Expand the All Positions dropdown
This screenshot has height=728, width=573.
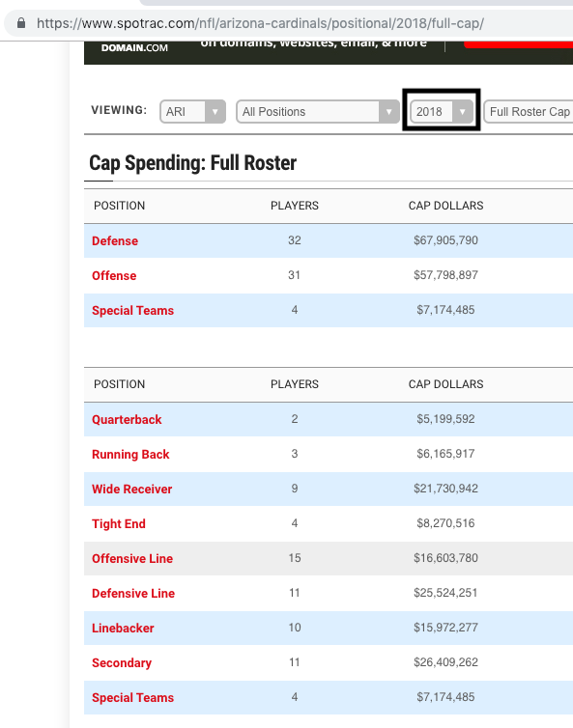[318, 111]
